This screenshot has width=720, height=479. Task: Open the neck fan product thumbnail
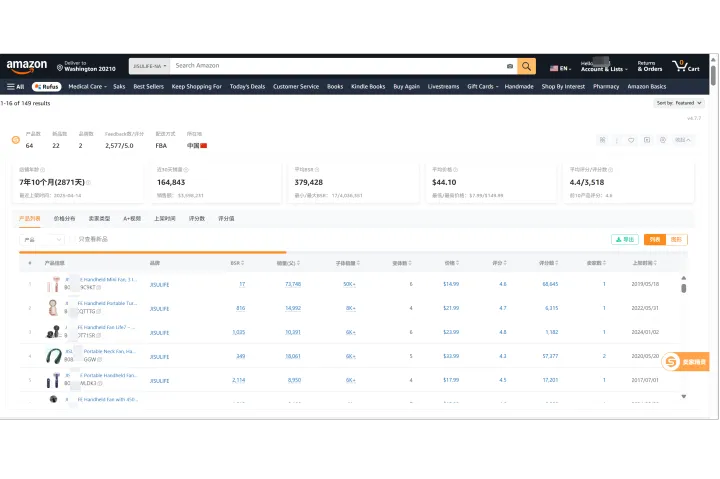click(54, 356)
